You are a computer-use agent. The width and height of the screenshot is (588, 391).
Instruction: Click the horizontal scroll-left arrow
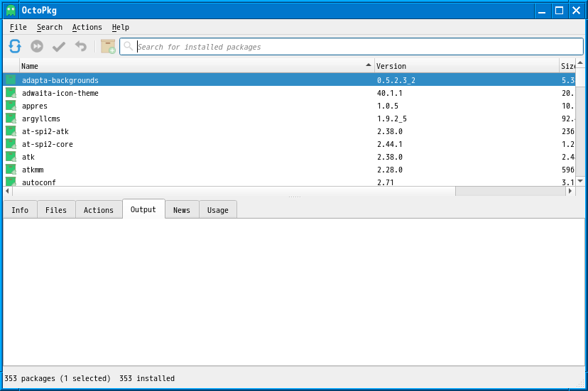[x=8, y=191]
